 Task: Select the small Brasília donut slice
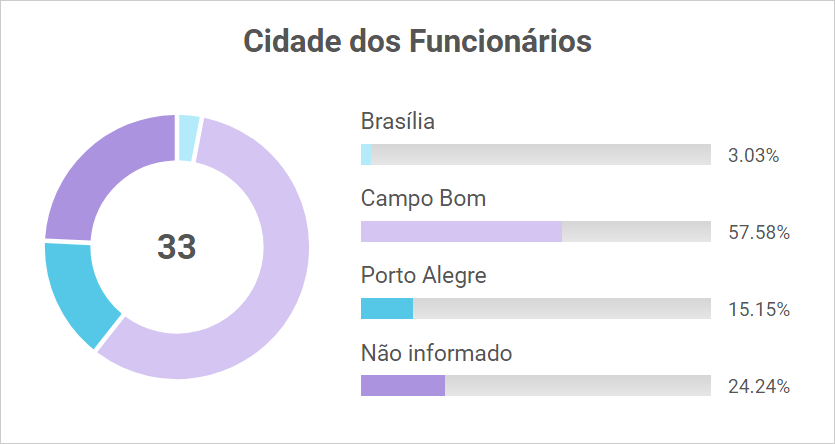pyautogui.click(x=188, y=137)
